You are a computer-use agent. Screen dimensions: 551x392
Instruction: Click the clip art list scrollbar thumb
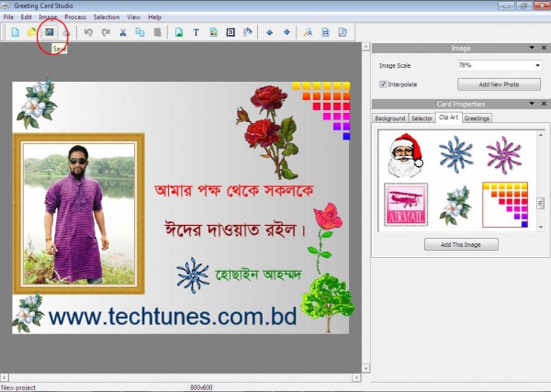[541, 204]
